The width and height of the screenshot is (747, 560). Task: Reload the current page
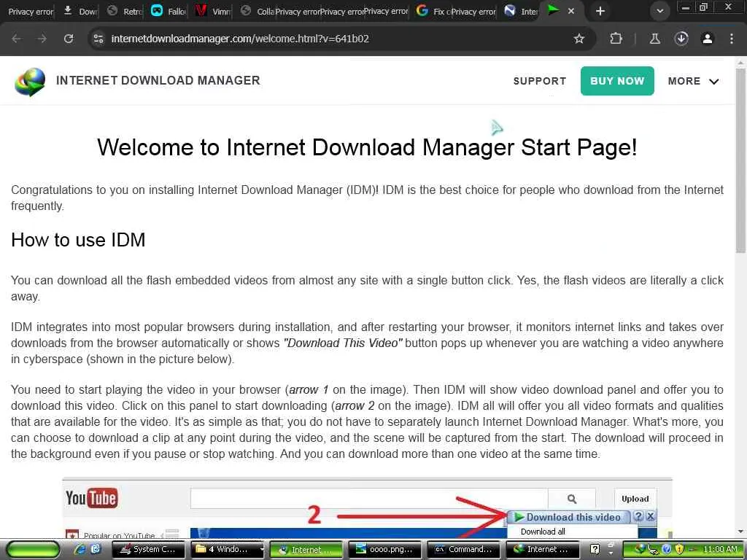click(69, 39)
